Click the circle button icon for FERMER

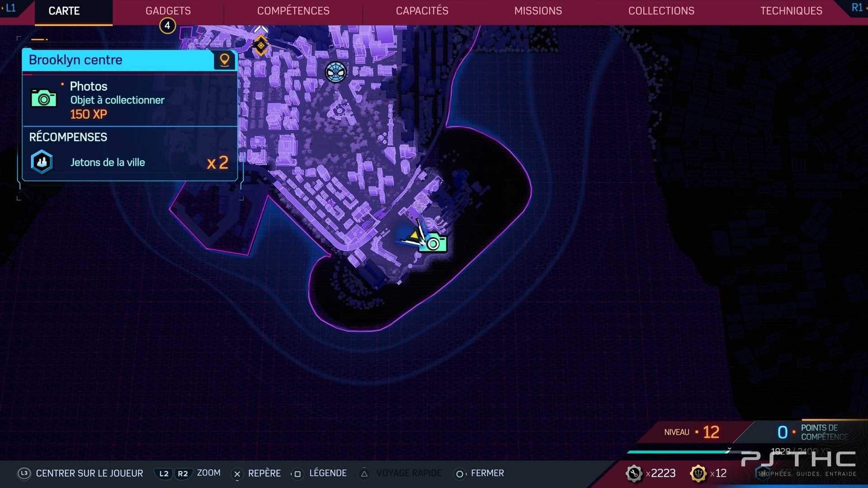[x=460, y=474]
